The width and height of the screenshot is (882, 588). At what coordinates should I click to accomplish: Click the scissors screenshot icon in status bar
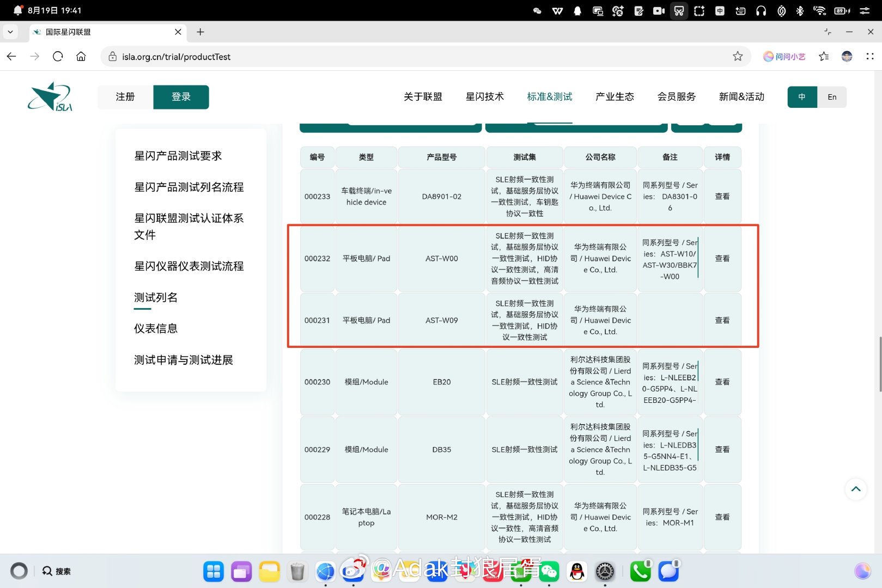tap(679, 10)
